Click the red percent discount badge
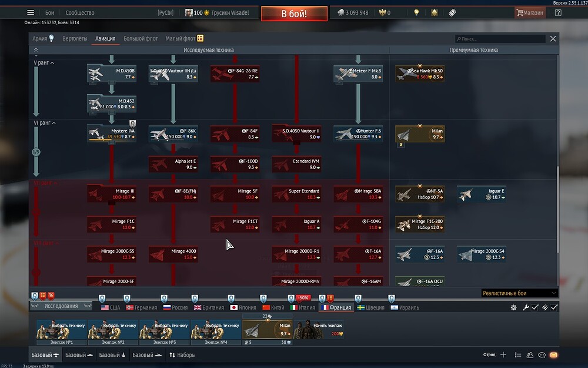The image size is (588, 368). (x=51, y=296)
